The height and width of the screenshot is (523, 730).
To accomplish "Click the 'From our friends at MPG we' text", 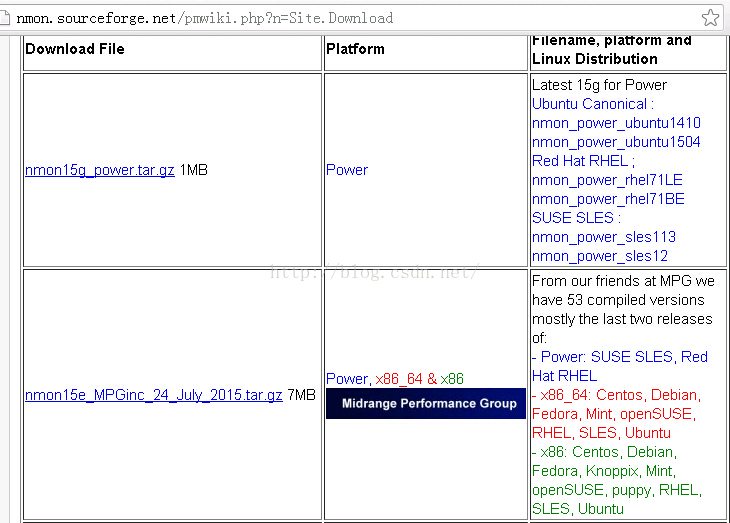I will (623, 281).
